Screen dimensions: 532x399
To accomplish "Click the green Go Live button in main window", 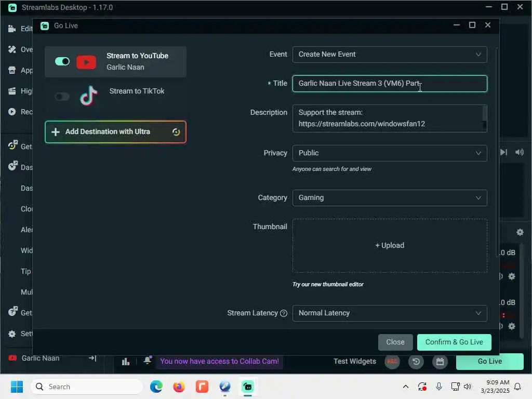I will [x=489, y=362].
